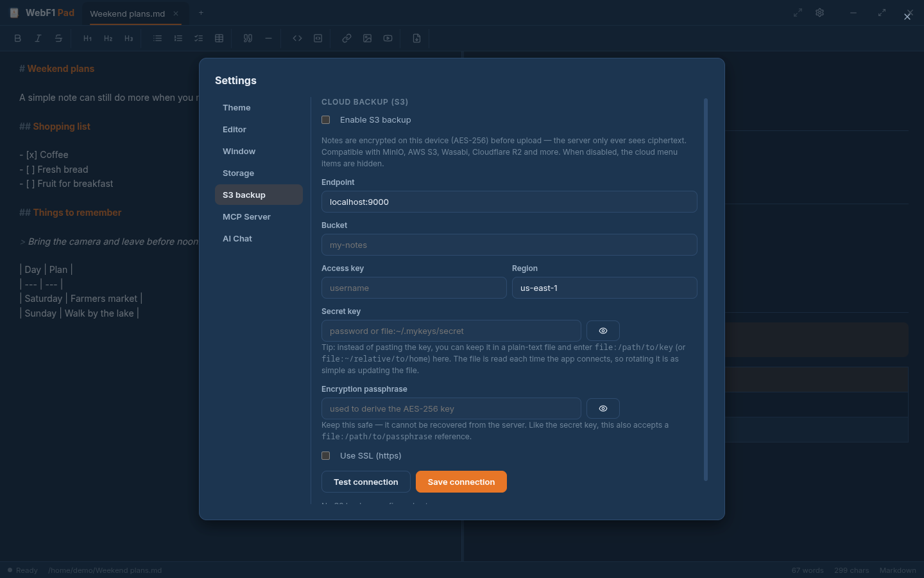Insert a hyperlink

(347, 39)
